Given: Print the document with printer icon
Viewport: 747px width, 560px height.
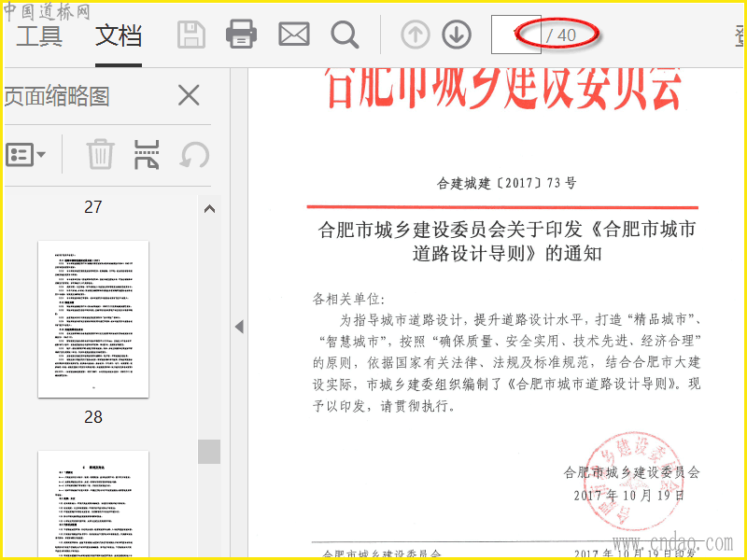Looking at the screenshot, I should [x=241, y=35].
